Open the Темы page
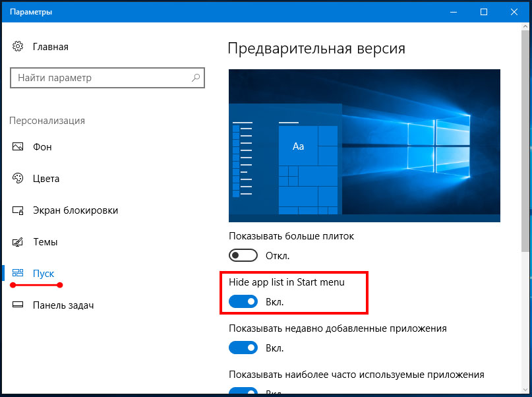The image size is (532, 397). 45,242
